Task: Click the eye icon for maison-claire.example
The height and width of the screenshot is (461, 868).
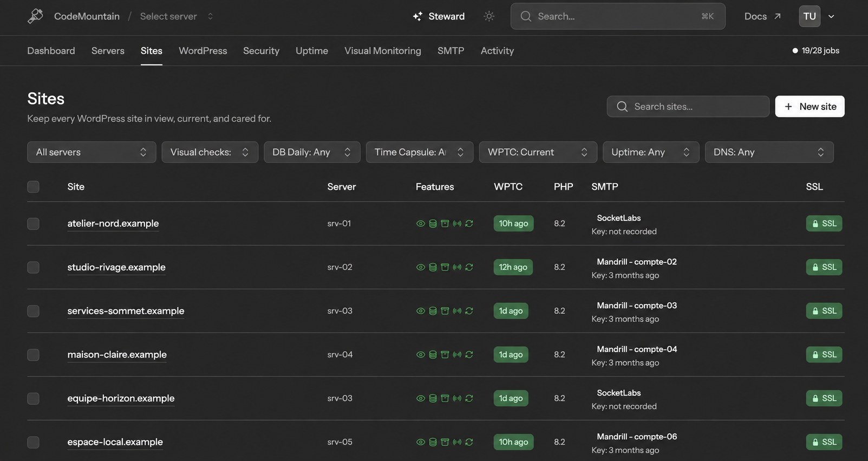Action: (x=420, y=355)
